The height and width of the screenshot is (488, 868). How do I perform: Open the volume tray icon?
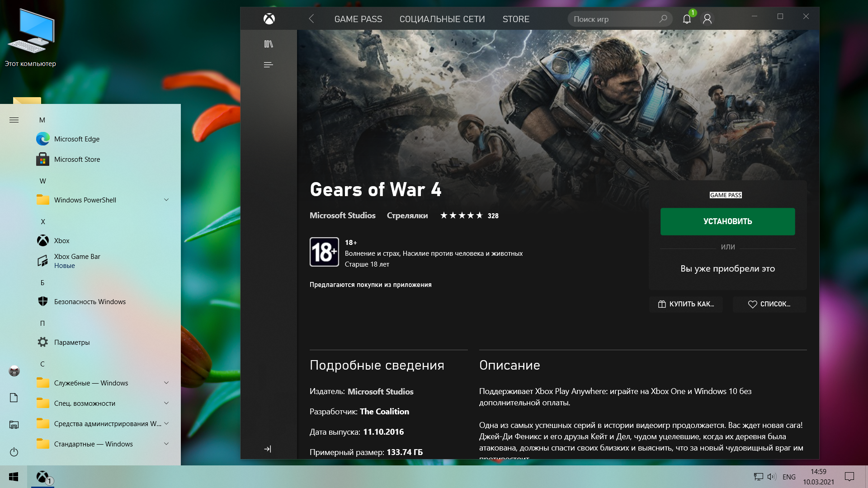pyautogui.click(x=772, y=477)
